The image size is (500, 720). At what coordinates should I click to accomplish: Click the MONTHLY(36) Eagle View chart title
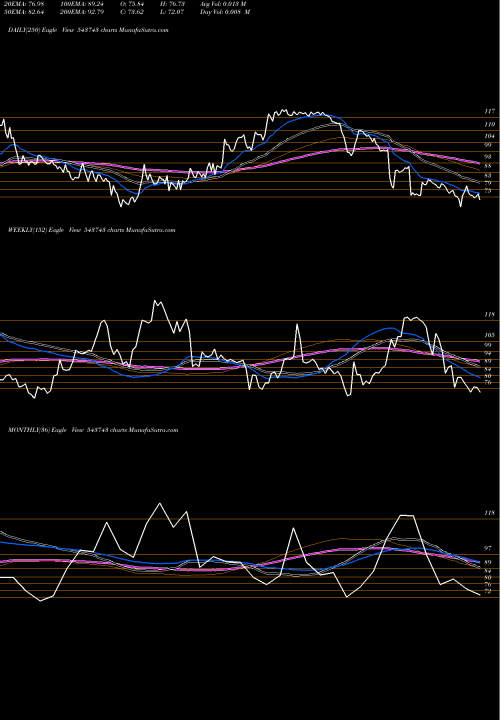coord(93,430)
